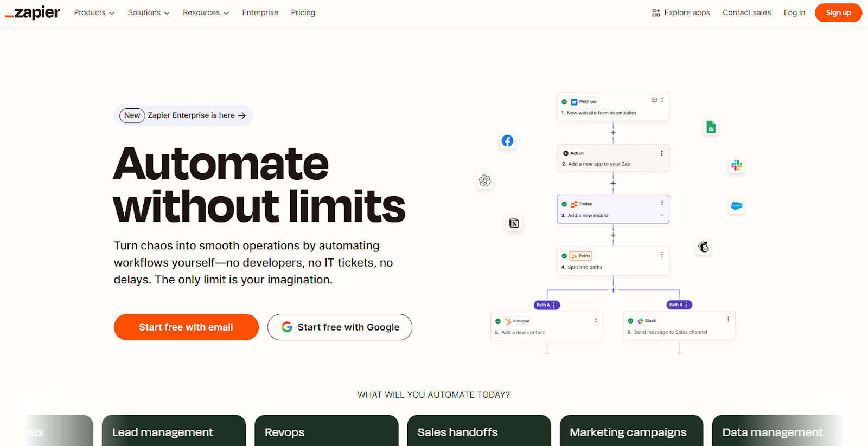
Task: Select the Revops card
Action: click(327, 431)
